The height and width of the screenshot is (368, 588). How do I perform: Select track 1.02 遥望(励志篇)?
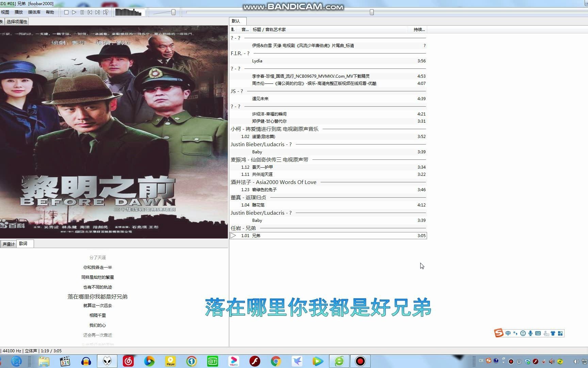[328, 137]
